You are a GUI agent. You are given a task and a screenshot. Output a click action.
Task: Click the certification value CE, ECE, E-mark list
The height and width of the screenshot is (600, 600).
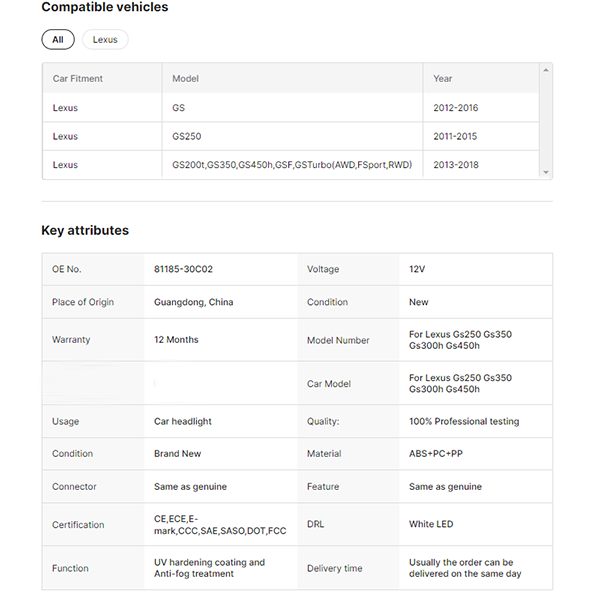pos(219,524)
